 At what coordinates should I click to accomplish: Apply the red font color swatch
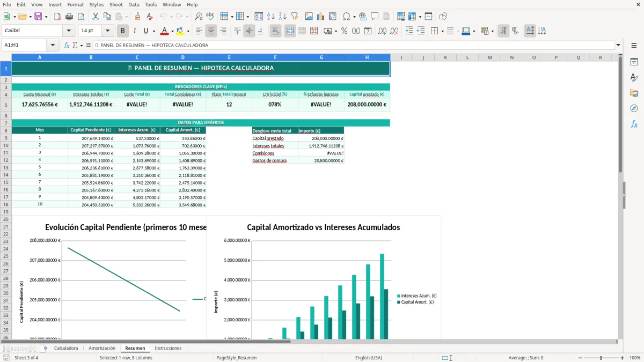(165, 31)
